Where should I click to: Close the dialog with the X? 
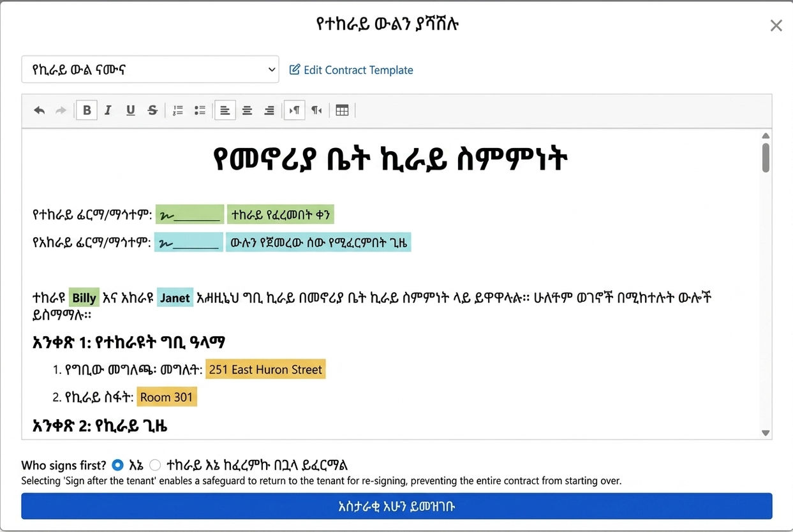tap(776, 26)
